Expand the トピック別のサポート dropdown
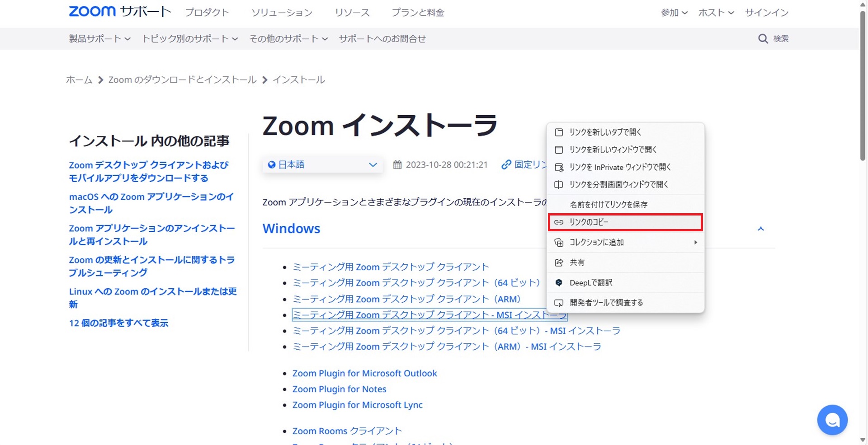This screenshot has width=868, height=445. click(x=190, y=39)
